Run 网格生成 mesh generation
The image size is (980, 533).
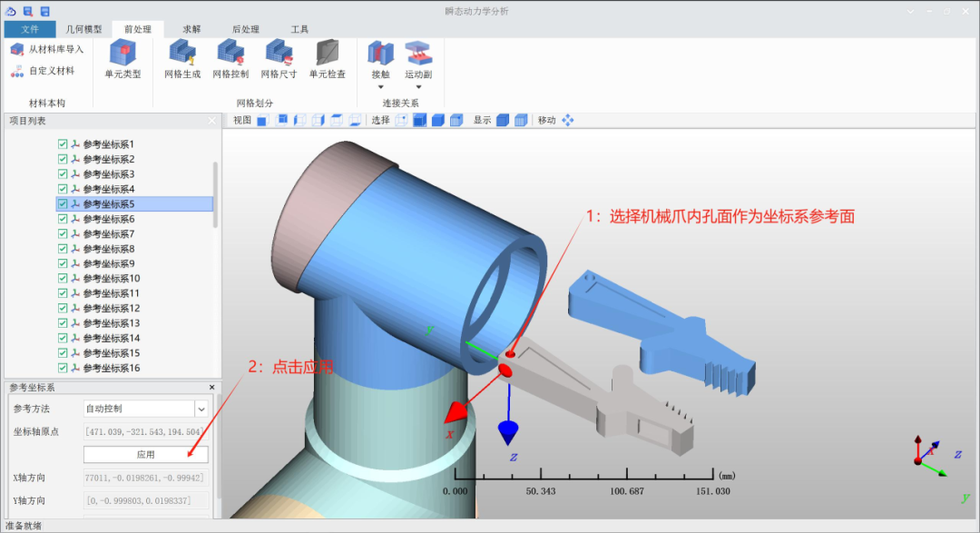click(x=182, y=59)
